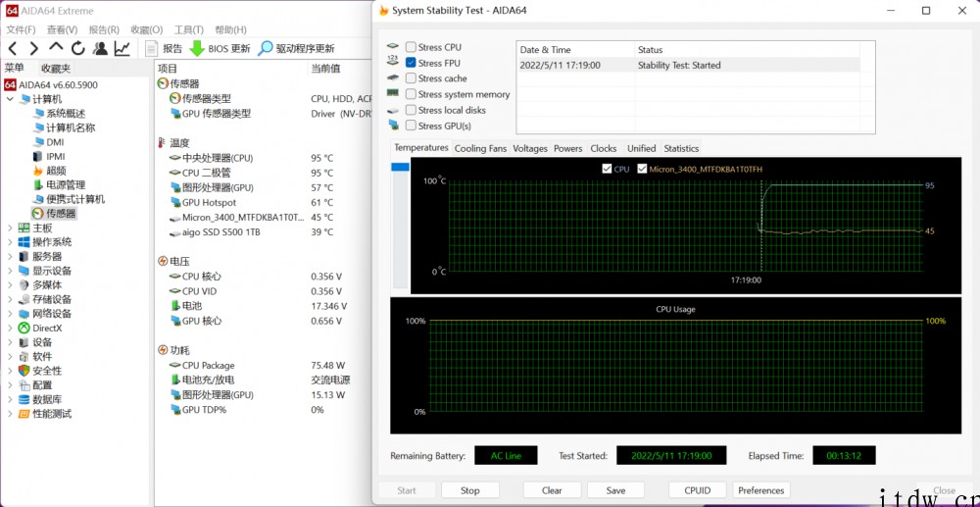This screenshot has height=507, width=980.
Task: Click the 报告 report icon button
Action: tap(151, 48)
